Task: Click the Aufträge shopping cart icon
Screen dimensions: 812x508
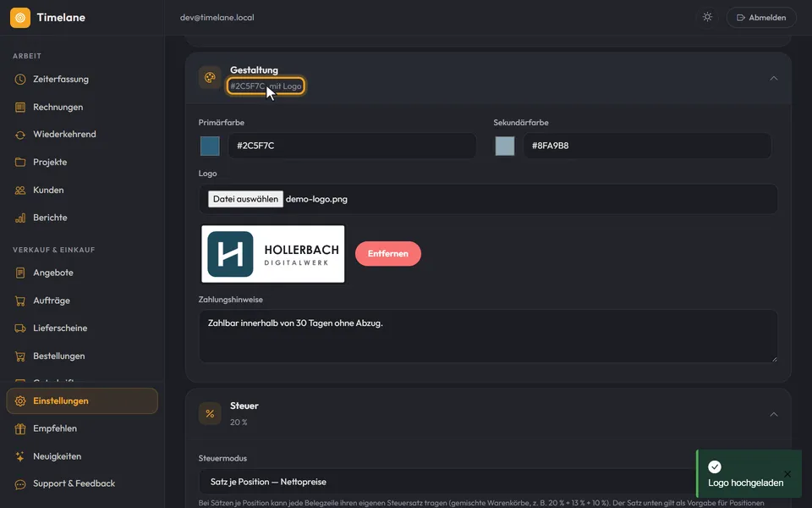Action: 20,301
